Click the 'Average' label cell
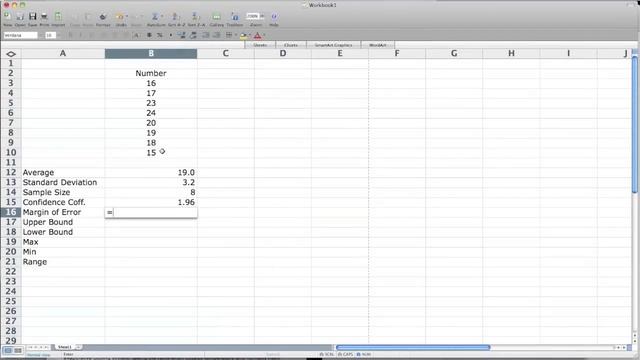 tap(63, 173)
